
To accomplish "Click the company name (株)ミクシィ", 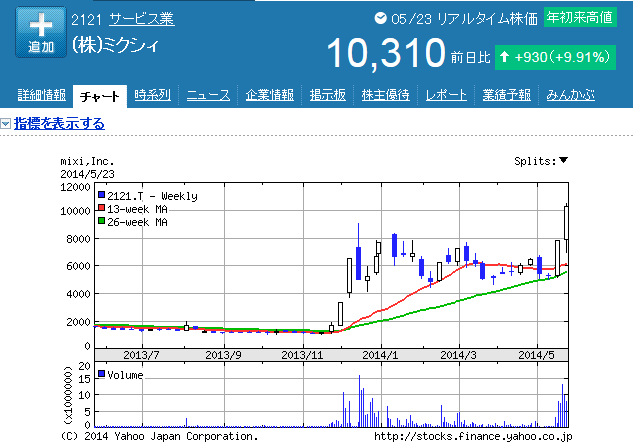I will (115, 45).
